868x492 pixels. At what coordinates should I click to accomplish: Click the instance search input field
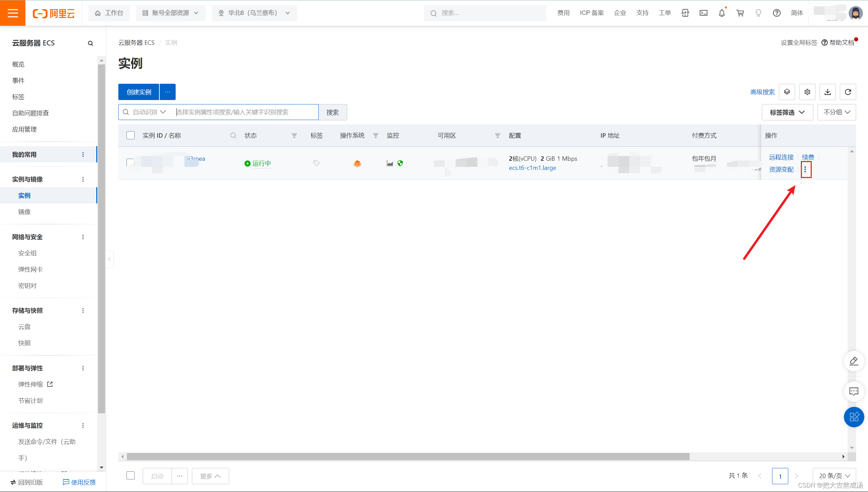[246, 112]
